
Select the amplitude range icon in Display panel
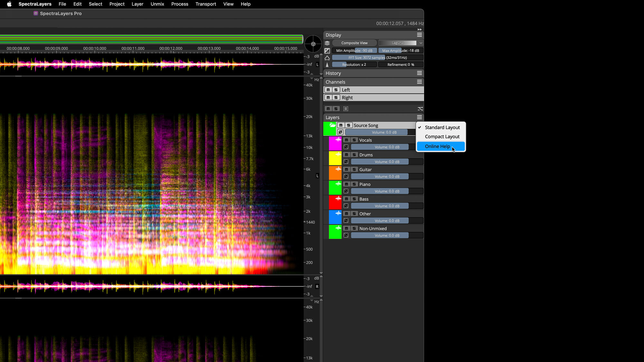click(x=327, y=51)
